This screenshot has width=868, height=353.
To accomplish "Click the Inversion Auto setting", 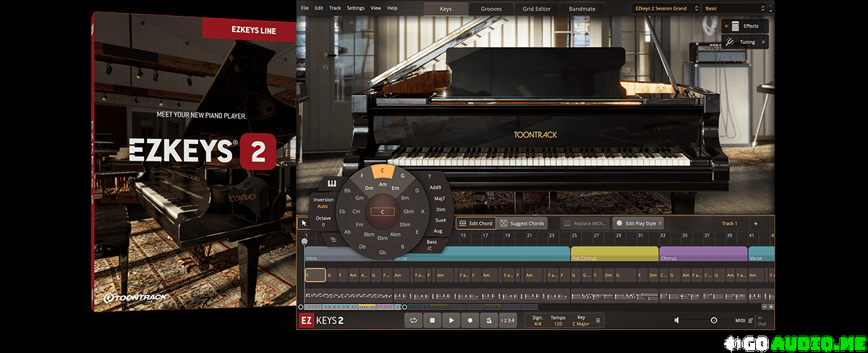I will 323,203.
